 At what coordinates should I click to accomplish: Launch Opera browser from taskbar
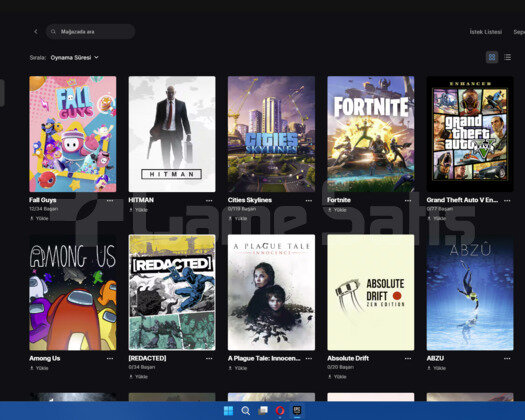pos(280,411)
